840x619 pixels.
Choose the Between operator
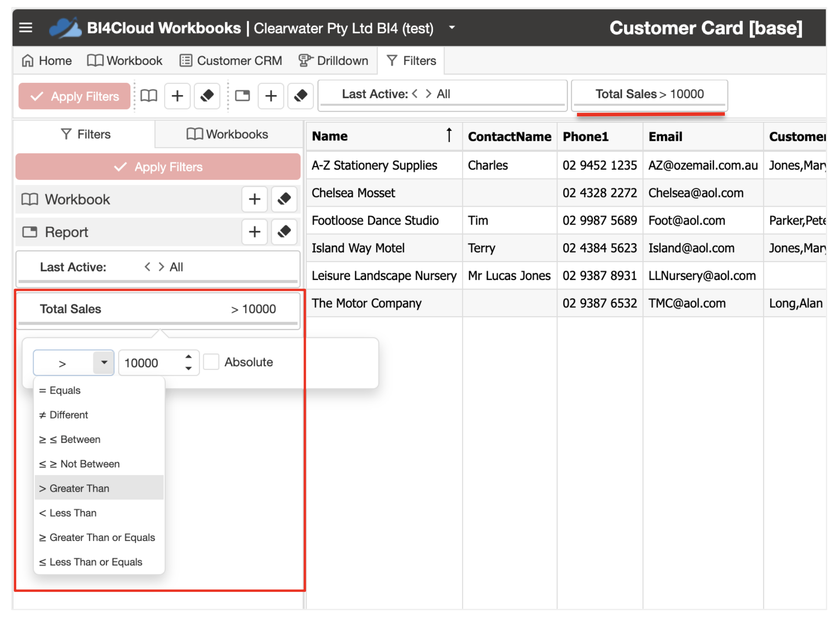coord(99,439)
